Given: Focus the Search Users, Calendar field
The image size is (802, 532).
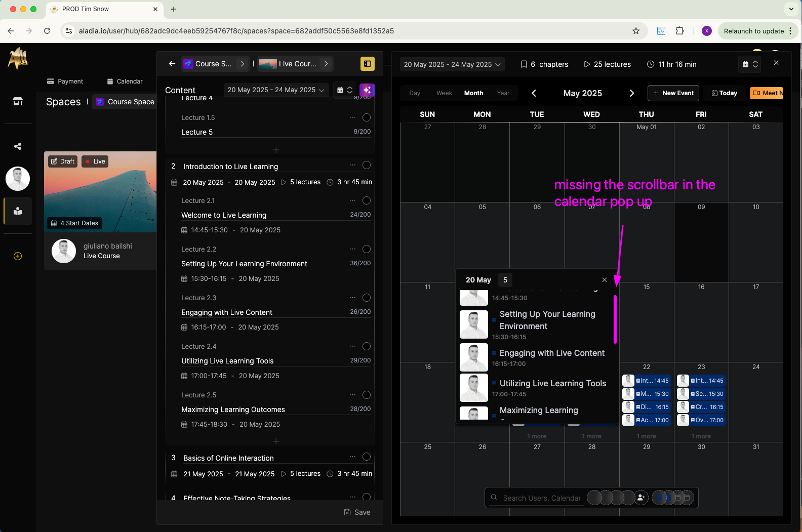Looking at the screenshot, I should (x=541, y=498).
